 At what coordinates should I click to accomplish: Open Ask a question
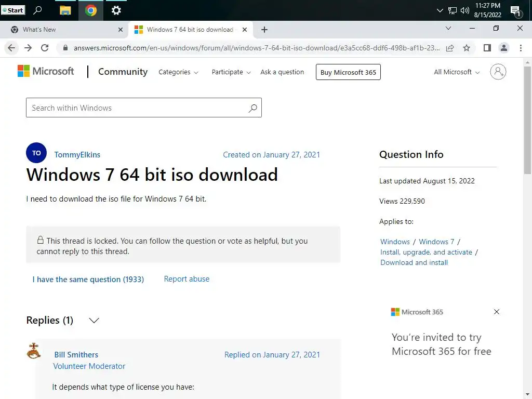[x=282, y=72]
